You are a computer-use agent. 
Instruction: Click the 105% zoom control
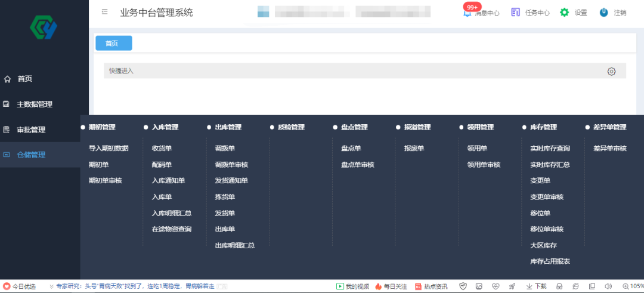[633, 286]
